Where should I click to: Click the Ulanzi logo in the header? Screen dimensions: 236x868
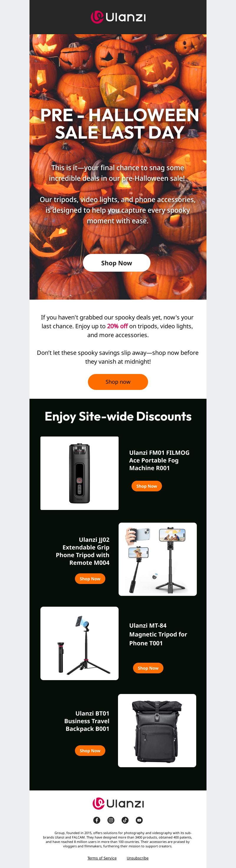(118, 17)
